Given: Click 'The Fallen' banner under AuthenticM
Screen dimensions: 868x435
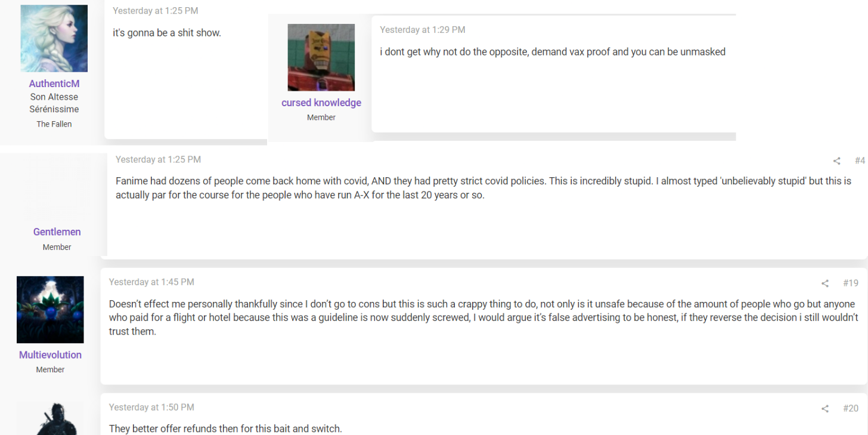Looking at the screenshot, I should (54, 124).
